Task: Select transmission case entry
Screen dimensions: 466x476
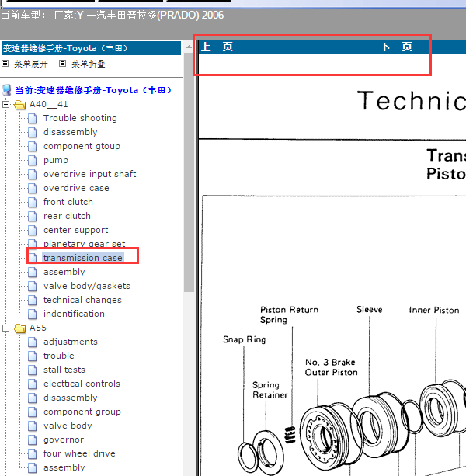Action: pos(83,258)
